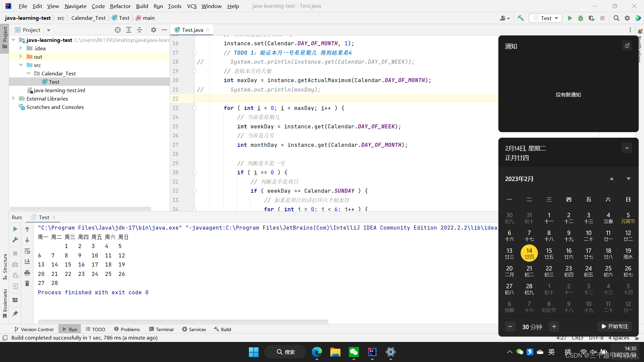Open the Refactor menu

click(x=120, y=6)
